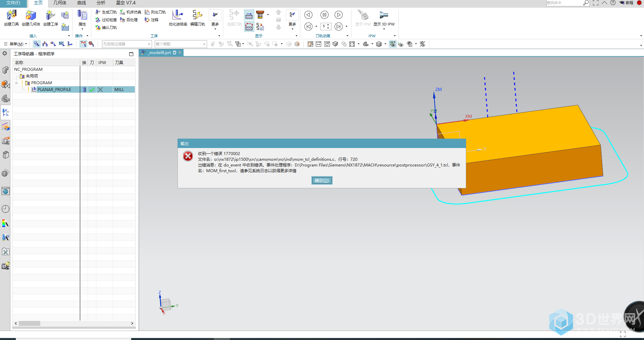The image size is (644, 340).
Task: Click Optimize Feed Rate (优化进给率)
Action: [x=178, y=18]
